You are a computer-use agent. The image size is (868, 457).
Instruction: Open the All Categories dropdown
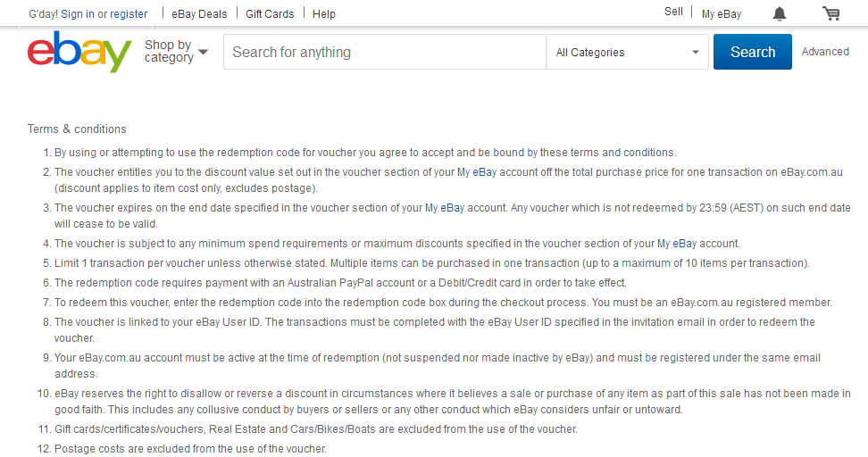pyautogui.click(x=627, y=52)
